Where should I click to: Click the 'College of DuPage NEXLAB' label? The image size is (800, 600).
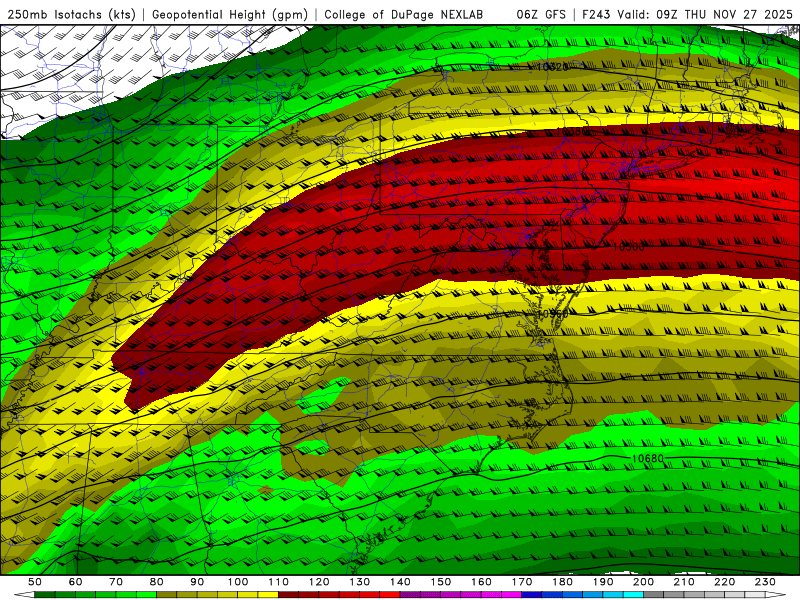(404, 14)
